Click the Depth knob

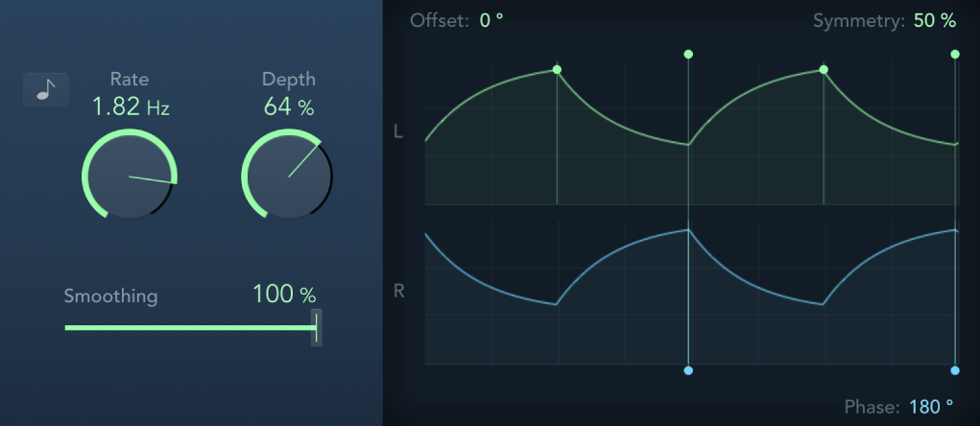coord(288,177)
